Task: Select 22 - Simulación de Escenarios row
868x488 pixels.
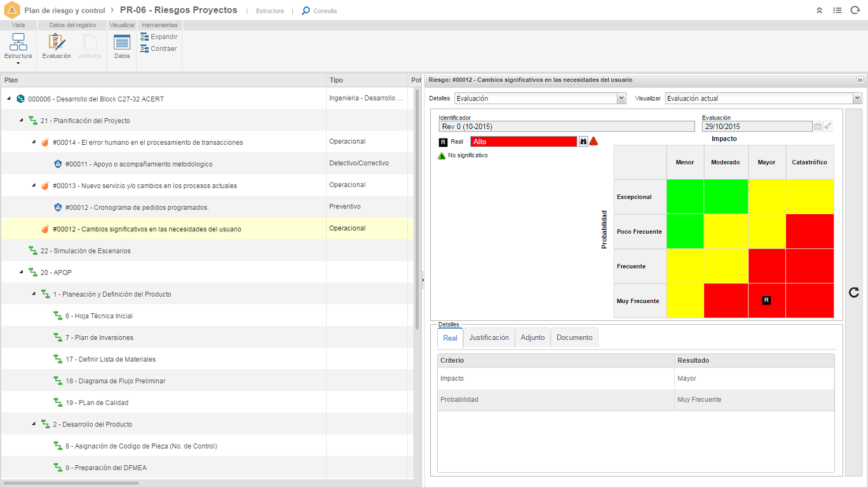Action: pos(86,251)
